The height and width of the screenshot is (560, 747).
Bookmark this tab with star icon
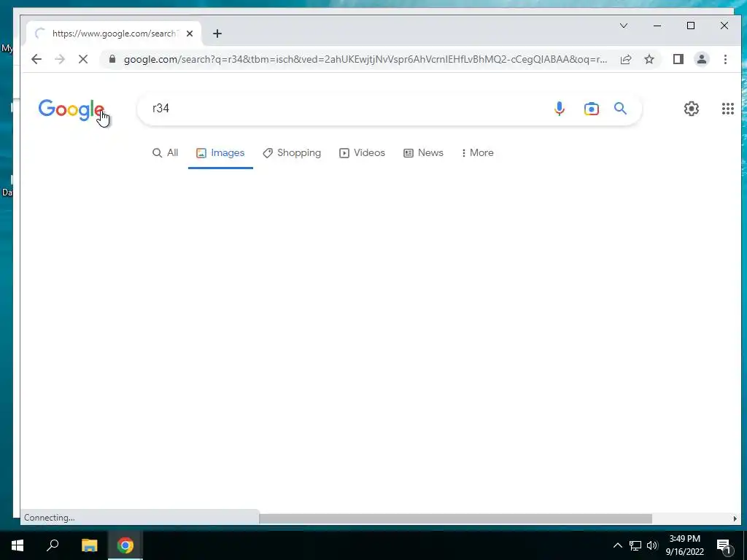(x=649, y=59)
